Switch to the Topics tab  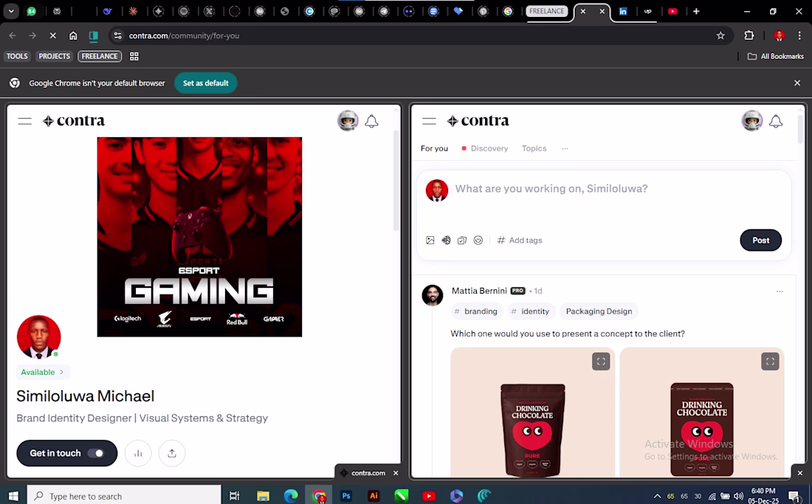click(x=534, y=148)
